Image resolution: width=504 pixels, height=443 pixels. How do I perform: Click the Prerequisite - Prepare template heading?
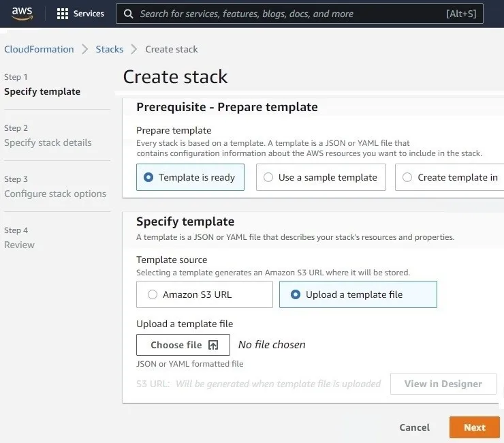pyautogui.click(x=227, y=107)
